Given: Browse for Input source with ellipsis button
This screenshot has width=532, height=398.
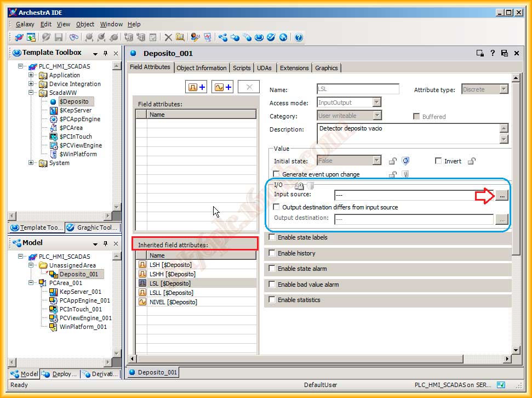Looking at the screenshot, I should (x=501, y=195).
